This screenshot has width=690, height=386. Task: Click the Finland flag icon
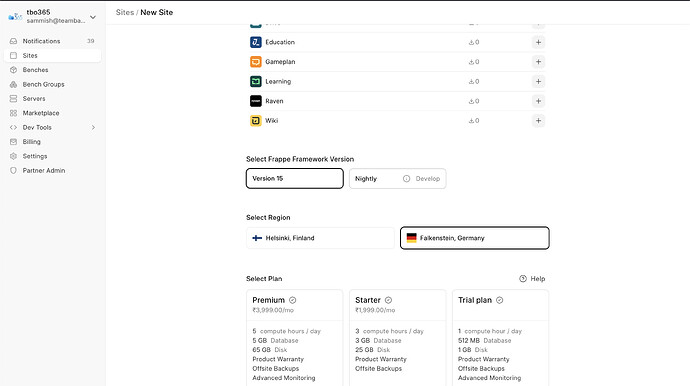(257, 238)
